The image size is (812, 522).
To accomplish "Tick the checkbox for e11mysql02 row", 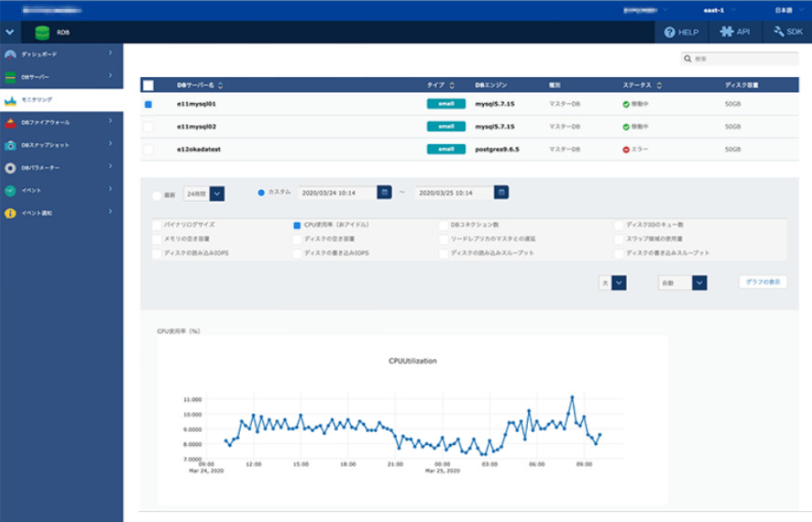I will (148, 127).
